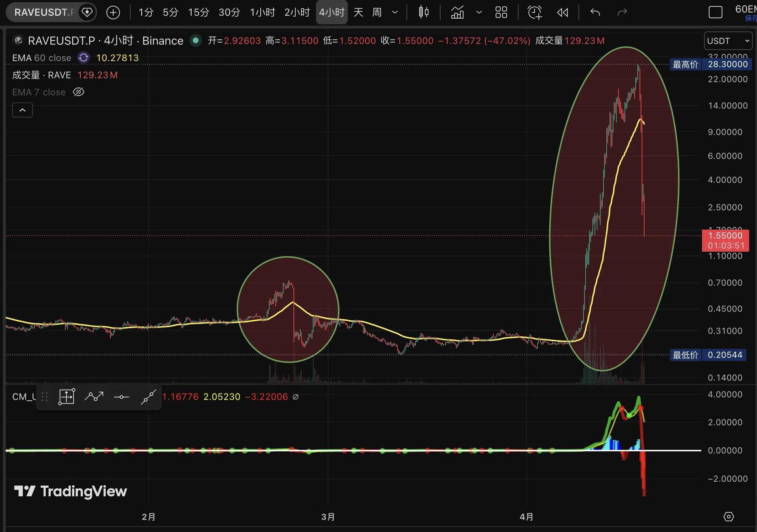Open the layout grid templates icon
Viewport: 757px width, 532px height.
click(x=501, y=12)
